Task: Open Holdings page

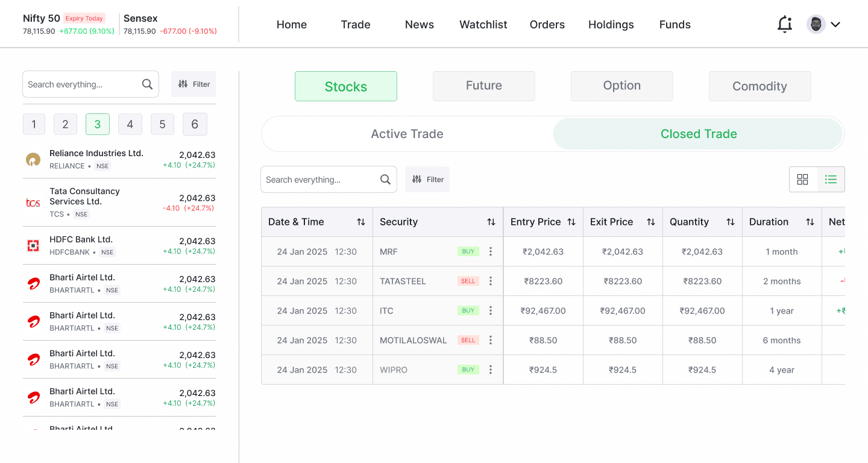Action: point(611,25)
